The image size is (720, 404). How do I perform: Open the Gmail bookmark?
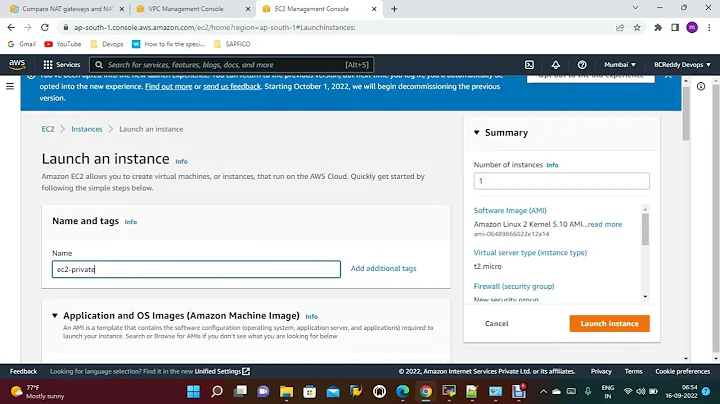22,44
